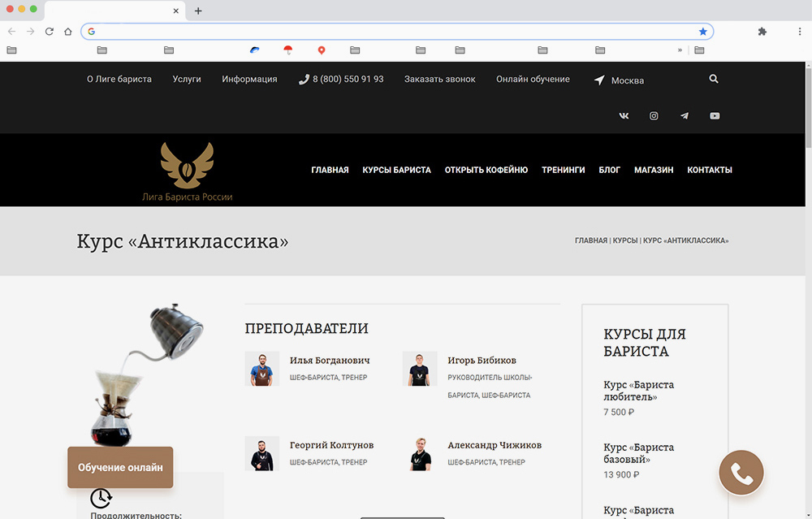Viewport: 812px width, 519px height.
Task: Click the Заказать звонок link
Action: (439, 80)
